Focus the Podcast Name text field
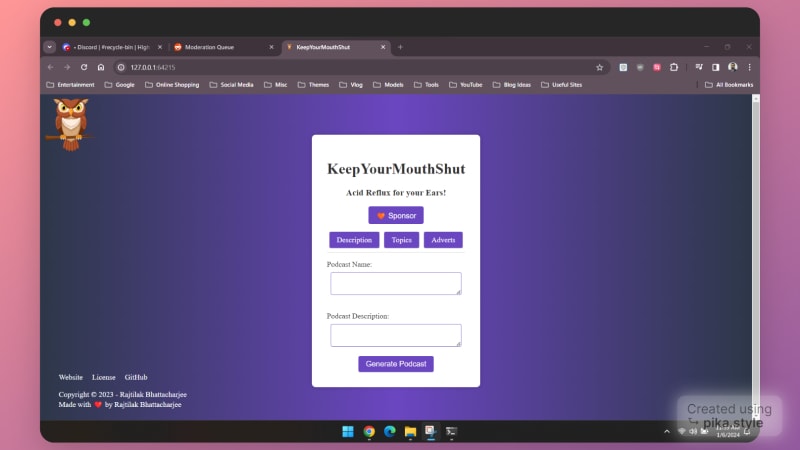The image size is (800, 450). pos(396,283)
